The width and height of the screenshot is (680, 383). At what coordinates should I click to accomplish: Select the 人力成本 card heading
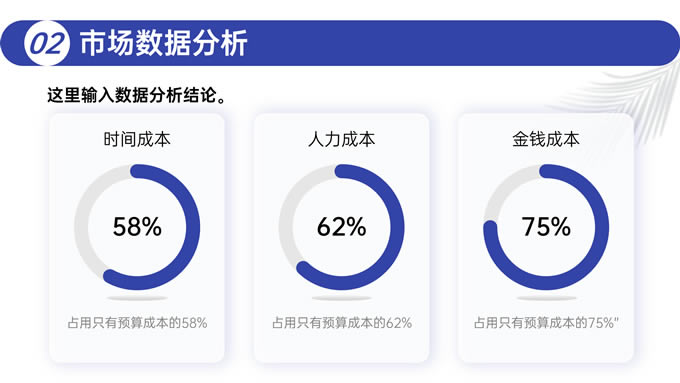[342, 139]
